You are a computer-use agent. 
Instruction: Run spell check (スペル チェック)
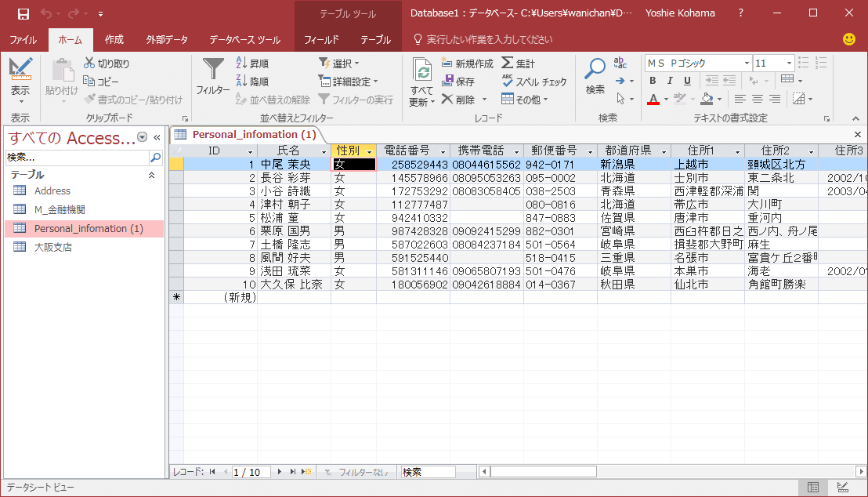(x=534, y=82)
